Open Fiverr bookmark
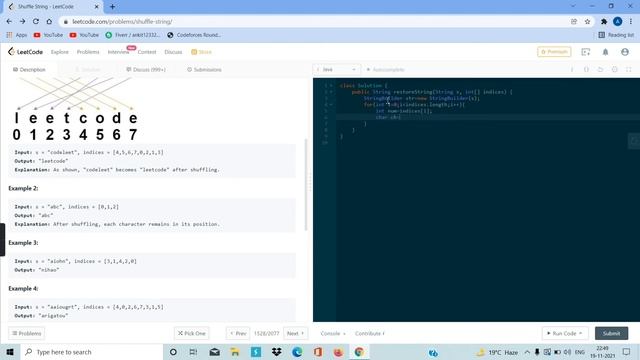The width and height of the screenshot is (640, 360). [x=133, y=35]
